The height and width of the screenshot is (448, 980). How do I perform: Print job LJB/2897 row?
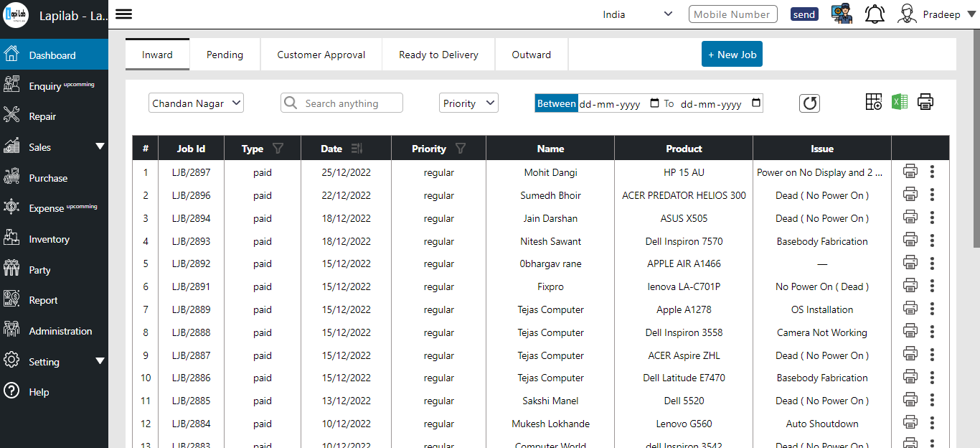click(910, 172)
